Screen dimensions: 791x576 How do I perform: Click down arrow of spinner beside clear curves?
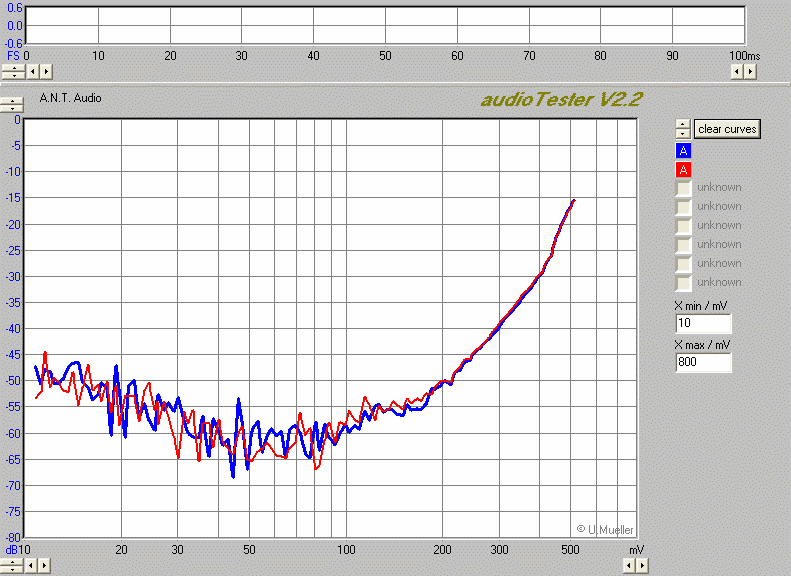683,133
